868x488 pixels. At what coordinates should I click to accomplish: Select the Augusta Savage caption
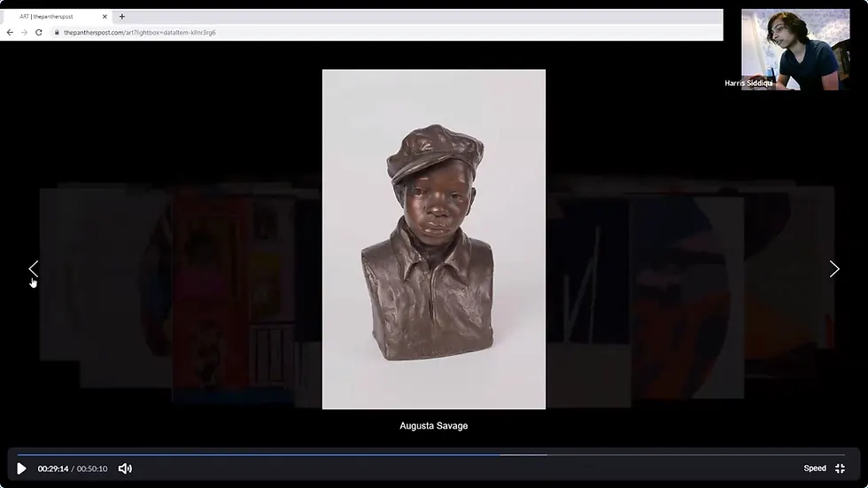[433, 425]
